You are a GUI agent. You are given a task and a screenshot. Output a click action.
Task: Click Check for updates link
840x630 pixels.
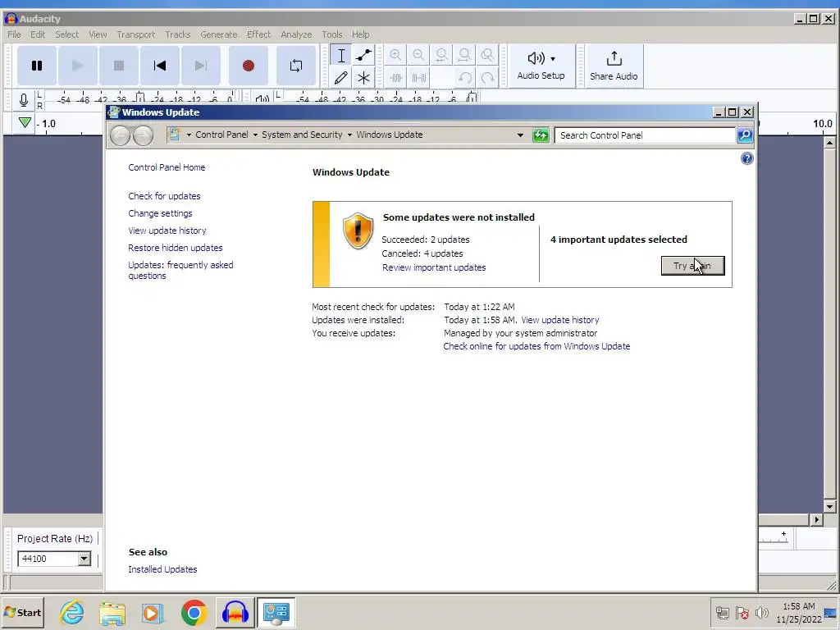(x=164, y=196)
